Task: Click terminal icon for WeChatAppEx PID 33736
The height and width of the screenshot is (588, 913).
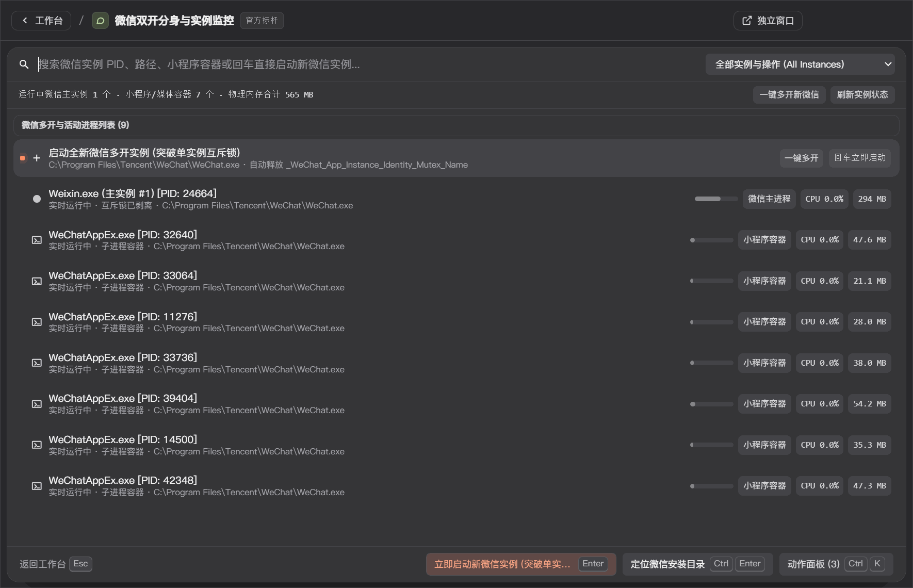Action: (x=37, y=363)
